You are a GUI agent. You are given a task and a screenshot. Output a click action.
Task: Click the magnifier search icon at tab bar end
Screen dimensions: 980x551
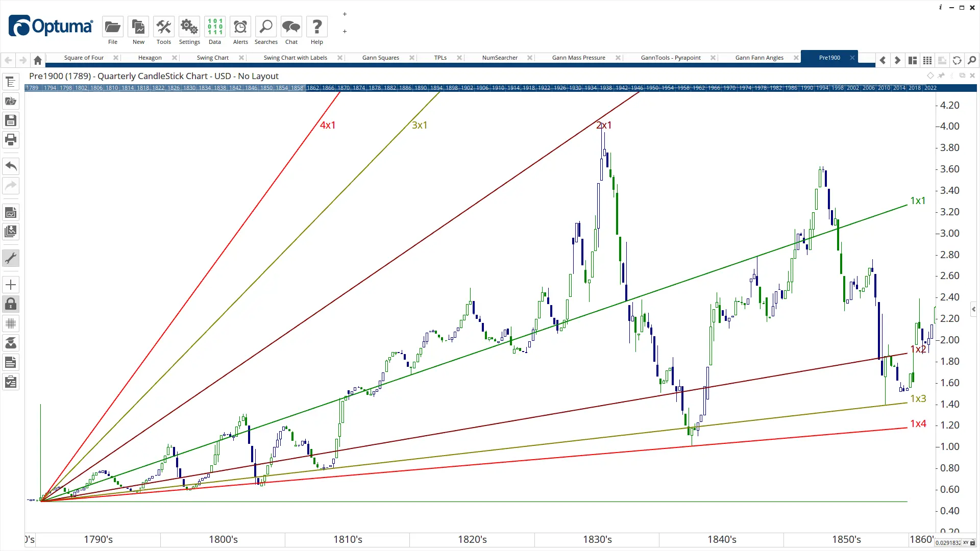[972, 60]
